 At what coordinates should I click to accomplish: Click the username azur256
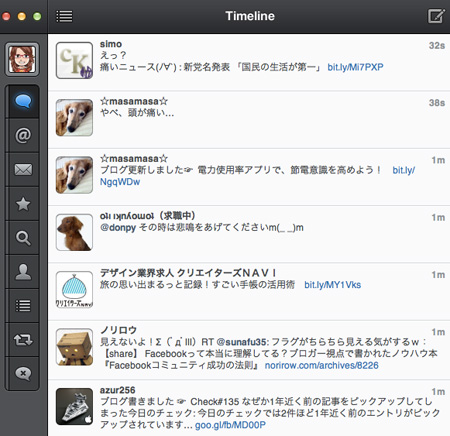coord(118,390)
